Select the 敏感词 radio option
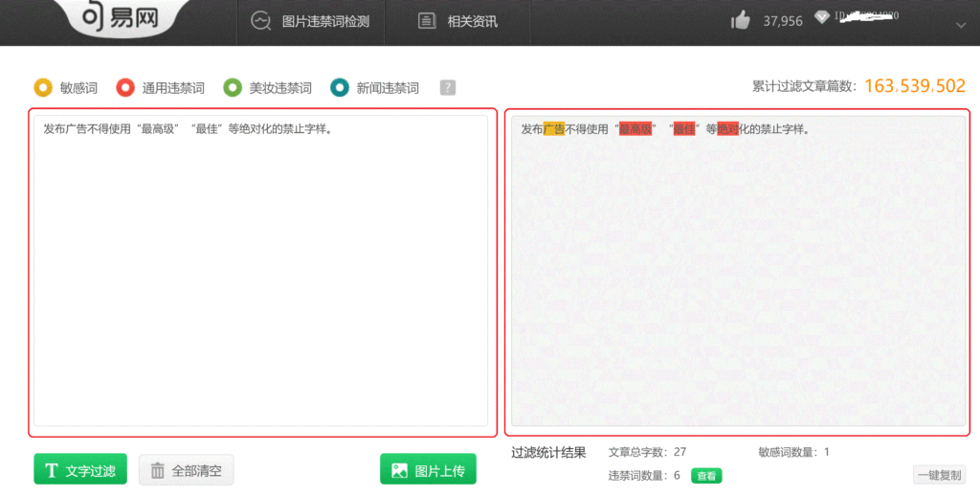980x496 pixels. pyautogui.click(x=43, y=87)
